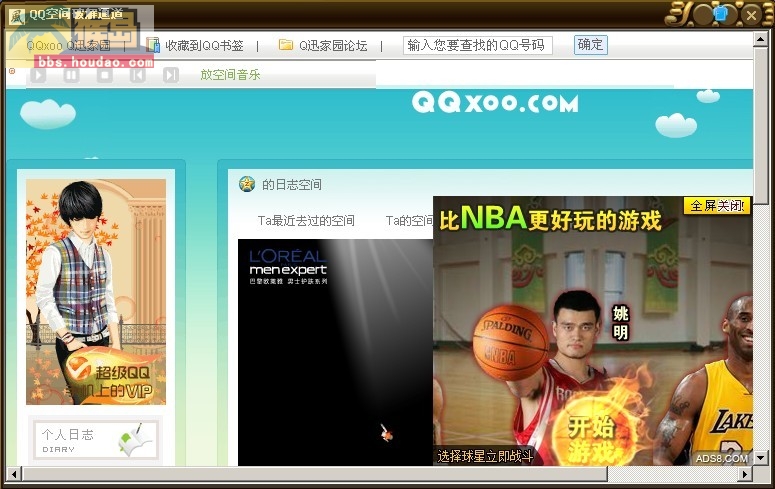Viewport: 775px width, 489px height.
Task: Click the vertical scrollbar thumb
Action: pyautogui.click(x=761, y=125)
